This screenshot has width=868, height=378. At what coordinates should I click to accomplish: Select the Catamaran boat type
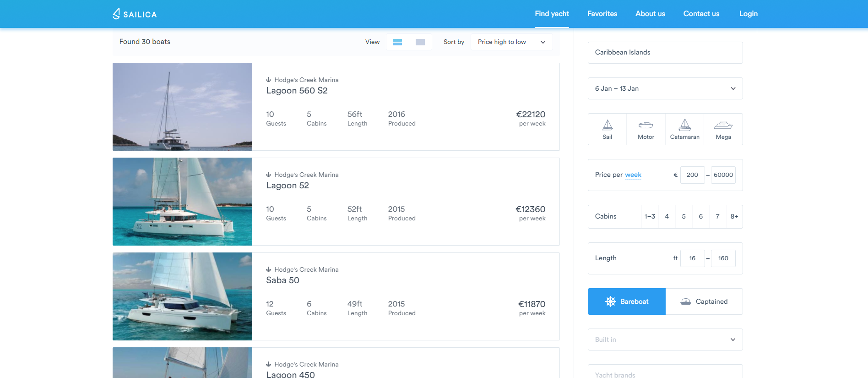pos(684,129)
